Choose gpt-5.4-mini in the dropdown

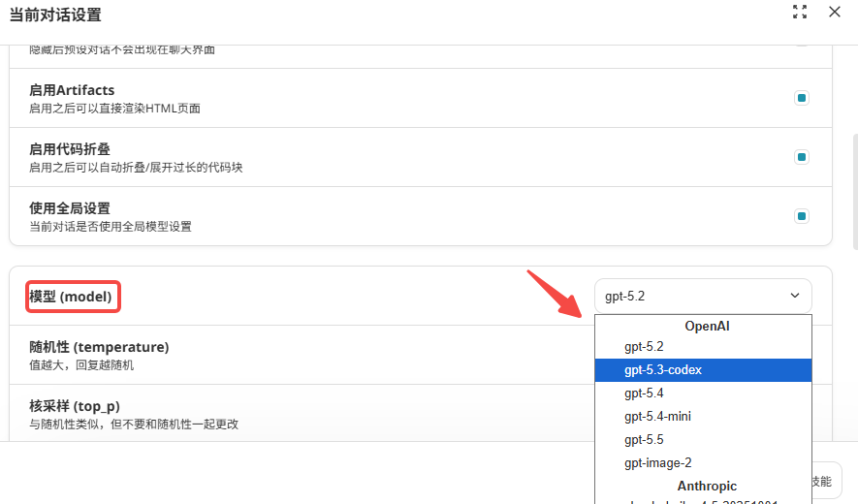tap(703, 417)
